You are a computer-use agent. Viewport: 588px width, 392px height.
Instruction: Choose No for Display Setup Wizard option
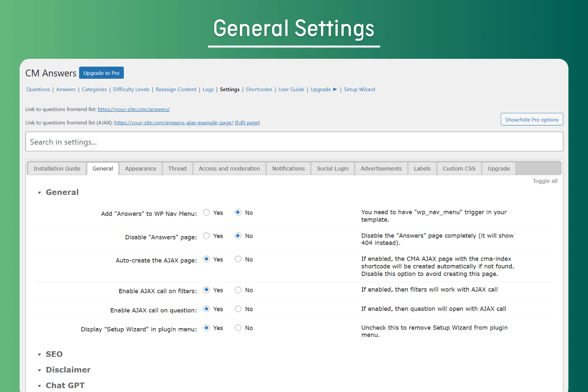click(238, 328)
